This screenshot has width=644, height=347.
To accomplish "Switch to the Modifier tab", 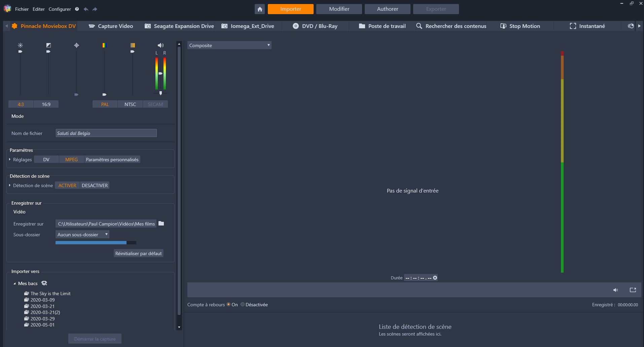I will 339,9.
